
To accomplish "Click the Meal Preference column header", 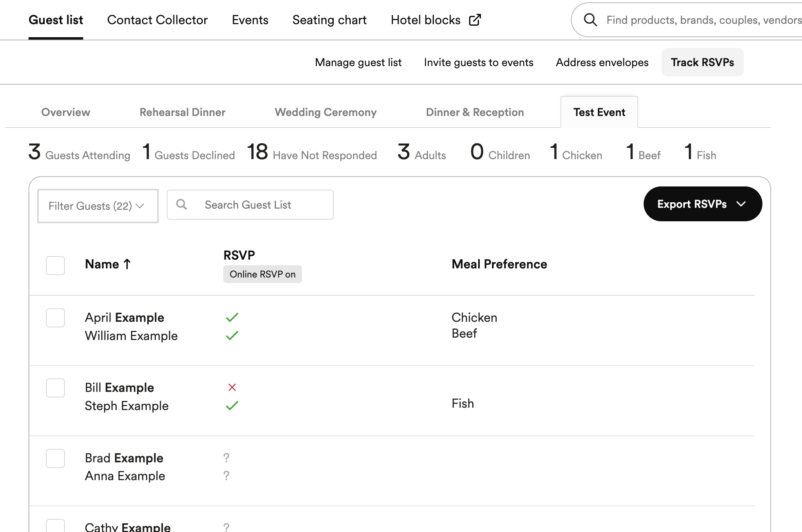I will click(x=499, y=264).
